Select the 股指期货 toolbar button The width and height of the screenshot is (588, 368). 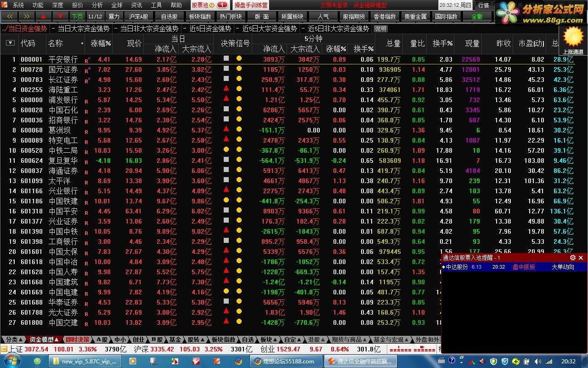click(x=354, y=16)
